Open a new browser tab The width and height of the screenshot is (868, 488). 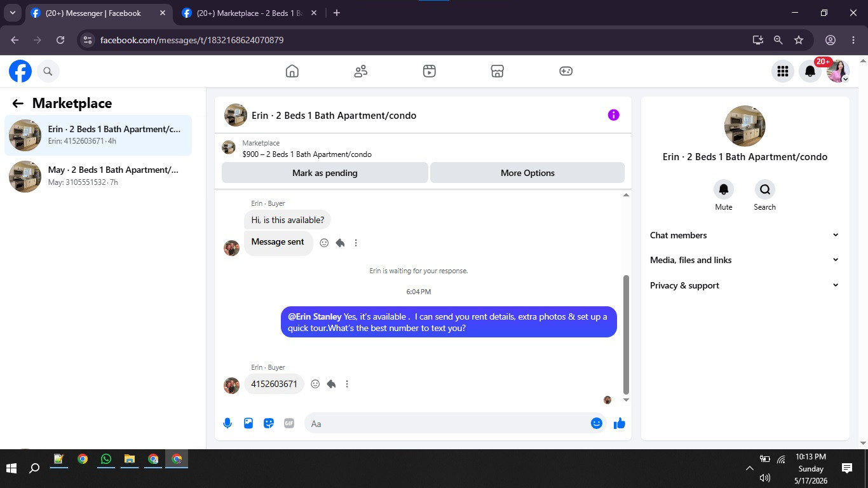click(337, 13)
